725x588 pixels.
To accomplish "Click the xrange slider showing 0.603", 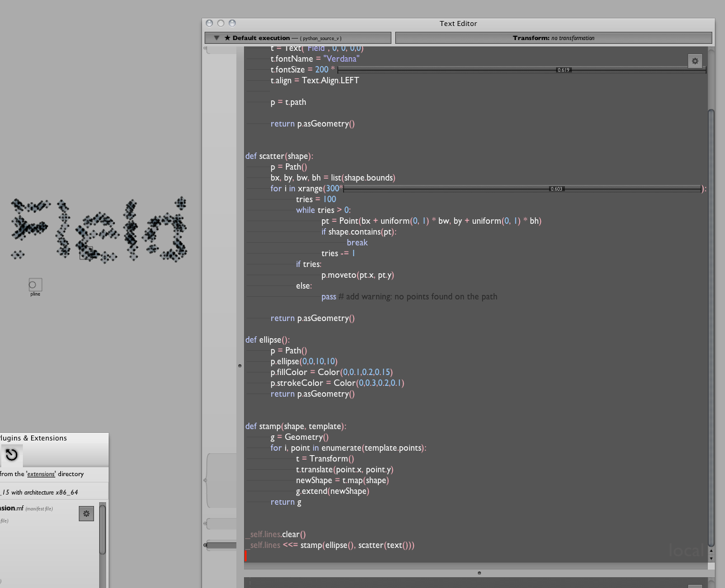I will pos(522,189).
